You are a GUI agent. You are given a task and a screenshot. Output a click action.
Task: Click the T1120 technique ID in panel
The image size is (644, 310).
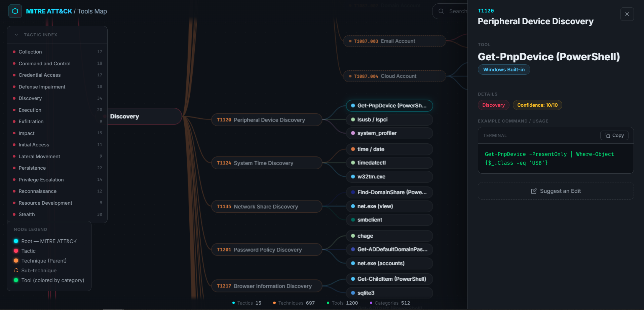pos(486,11)
